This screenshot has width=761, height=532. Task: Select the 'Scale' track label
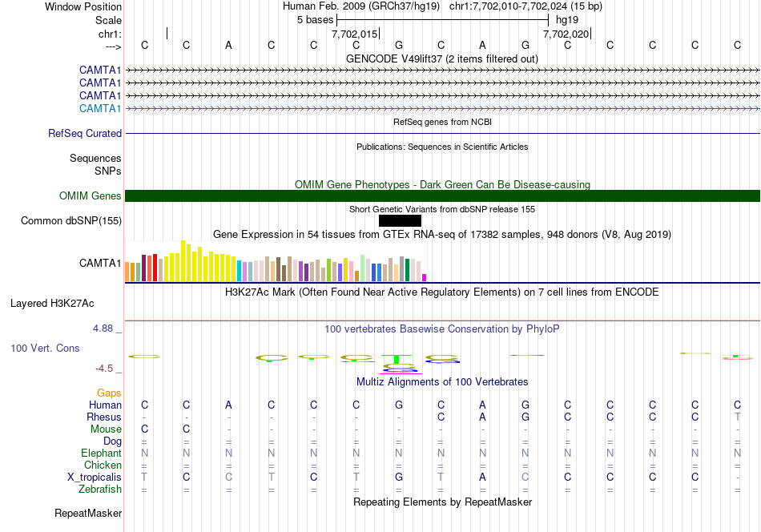coord(108,20)
